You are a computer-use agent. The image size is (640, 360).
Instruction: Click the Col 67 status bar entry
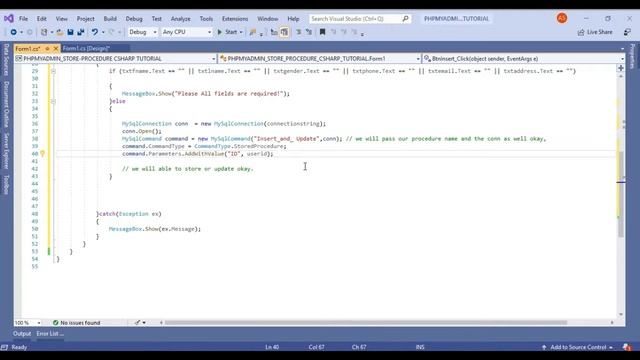316,347
